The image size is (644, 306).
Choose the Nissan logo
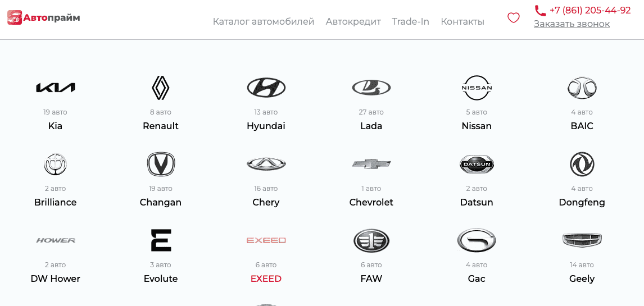[x=477, y=88]
